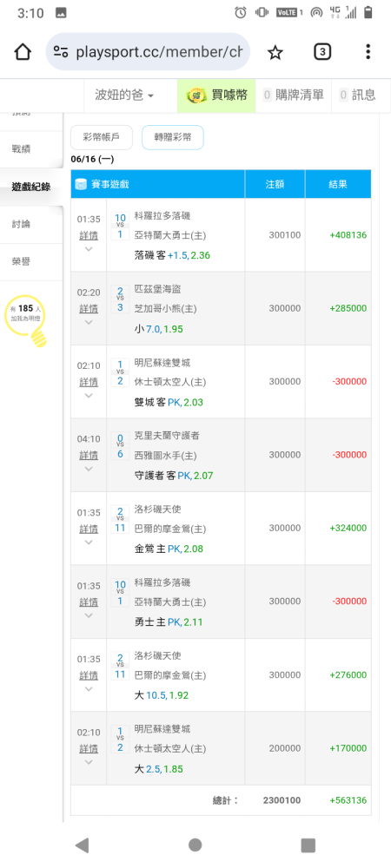Tap the Android recent apps square
This screenshot has width=391, height=868.
coord(308,845)
